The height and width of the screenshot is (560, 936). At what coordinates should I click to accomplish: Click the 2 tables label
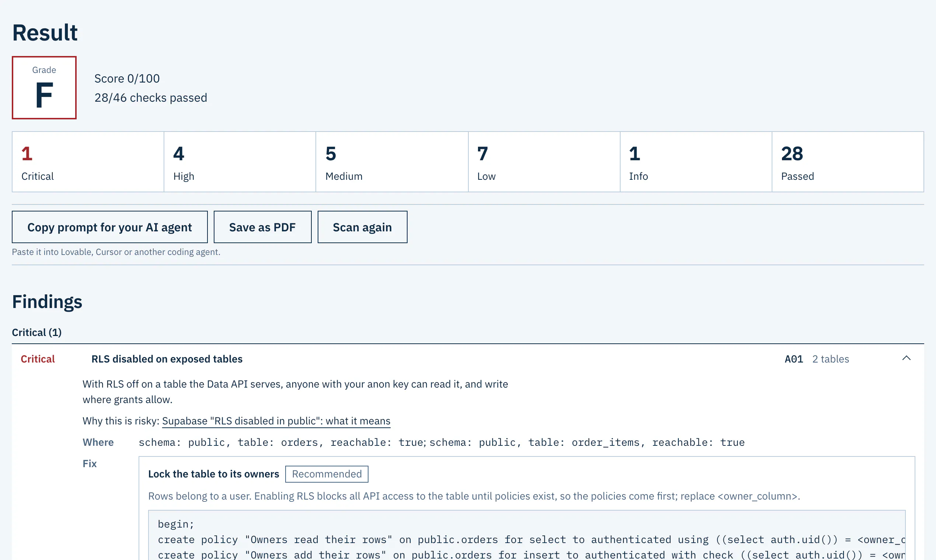tap(830, 359)
